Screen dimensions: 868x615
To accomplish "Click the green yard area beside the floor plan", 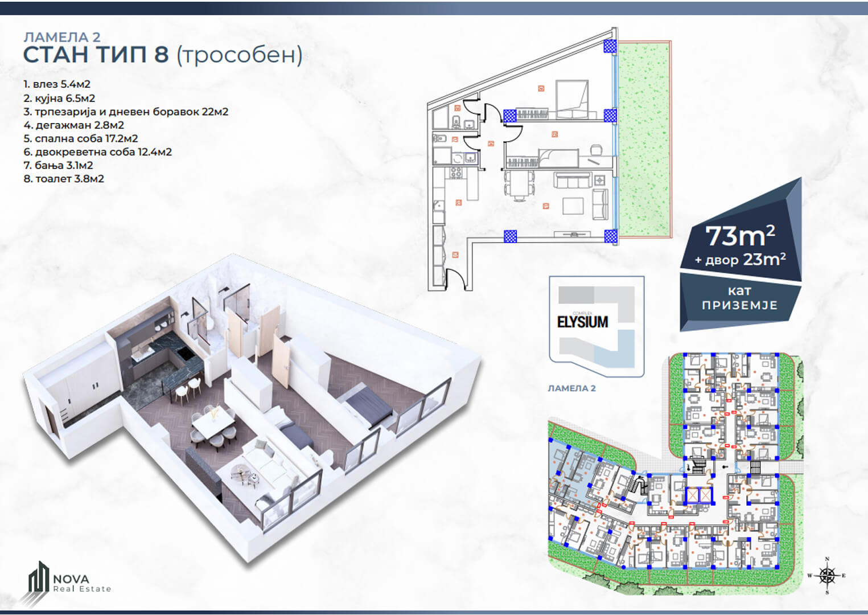I will point(643,137).
